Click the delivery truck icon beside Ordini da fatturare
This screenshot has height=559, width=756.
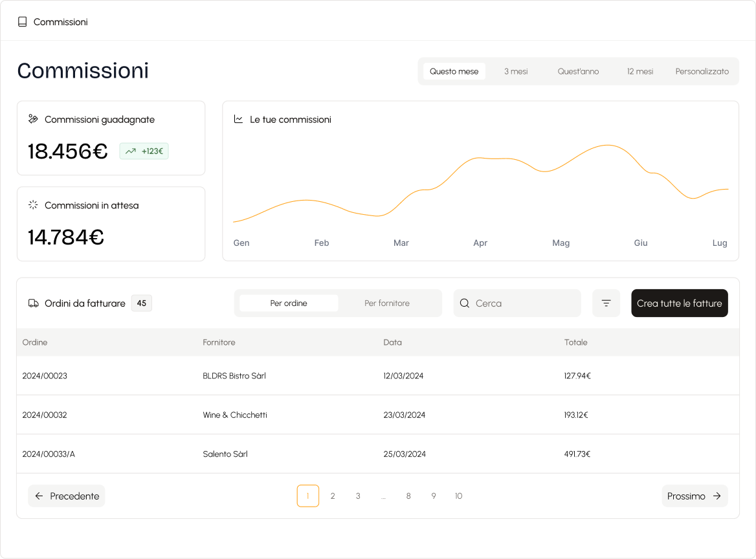tap(34, 303)
